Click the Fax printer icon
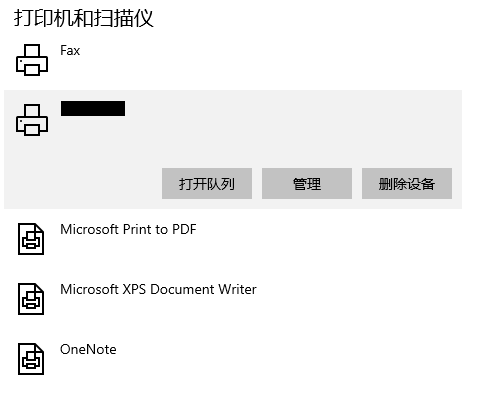Screen dimensions: 479x393 click(x=32, y=60)
